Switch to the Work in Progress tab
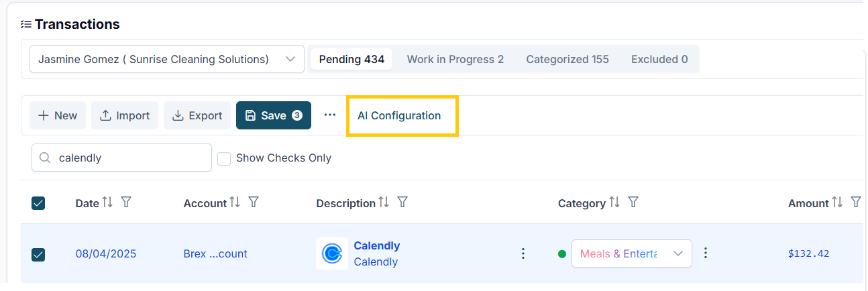The image size is (868, 291). pyautogui.click(x=455, y=59)
